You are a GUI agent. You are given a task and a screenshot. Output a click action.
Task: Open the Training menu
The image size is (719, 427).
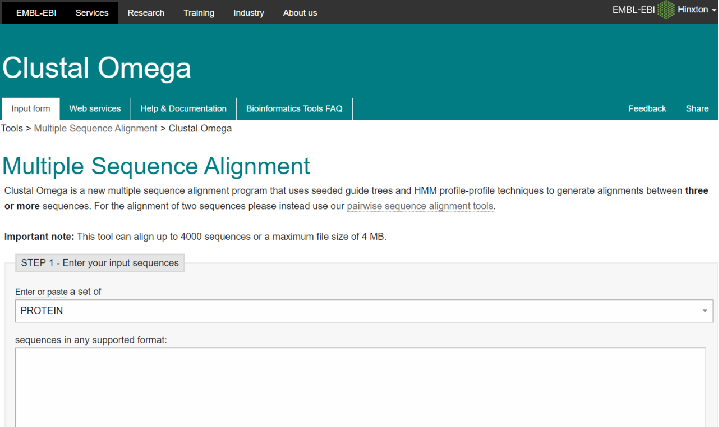coord(199,13)
